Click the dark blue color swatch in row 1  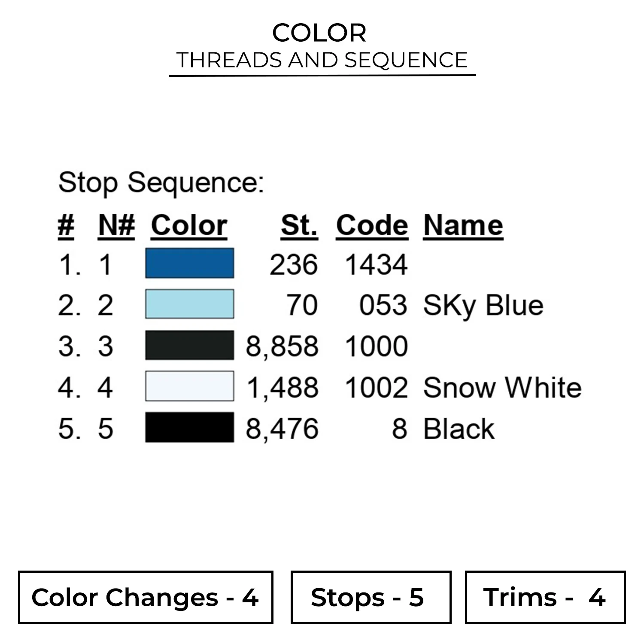tap(189, 263)
